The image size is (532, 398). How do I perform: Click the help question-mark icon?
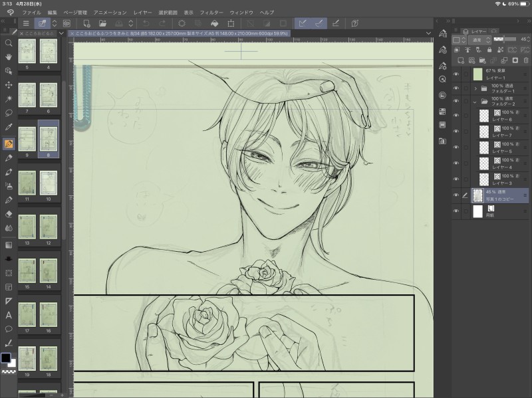tap(355, 23)
